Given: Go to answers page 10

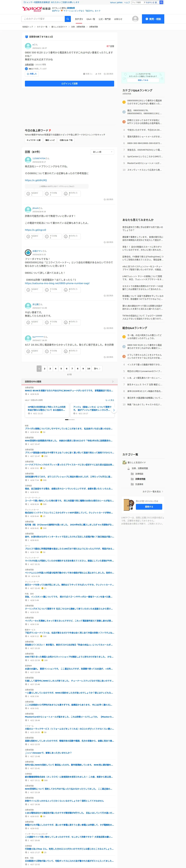Looking at the screenshot, I should (x=89, y=369).
